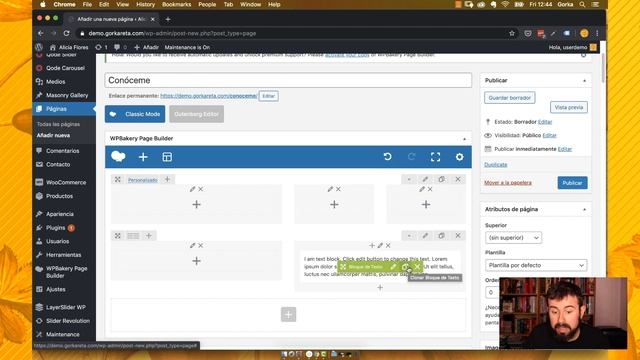The height and width of the screenshot is (360, 640).
Task: Collapse the first row toggle
Action: [x=409, y=179]
